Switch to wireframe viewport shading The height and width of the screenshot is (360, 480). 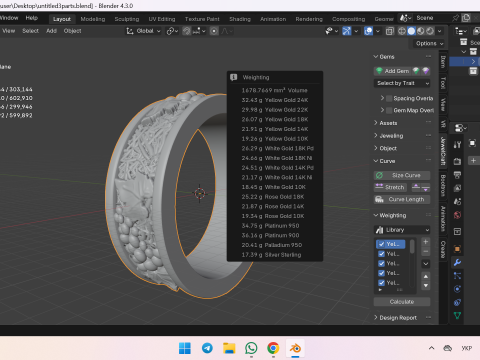coord(402,31)
